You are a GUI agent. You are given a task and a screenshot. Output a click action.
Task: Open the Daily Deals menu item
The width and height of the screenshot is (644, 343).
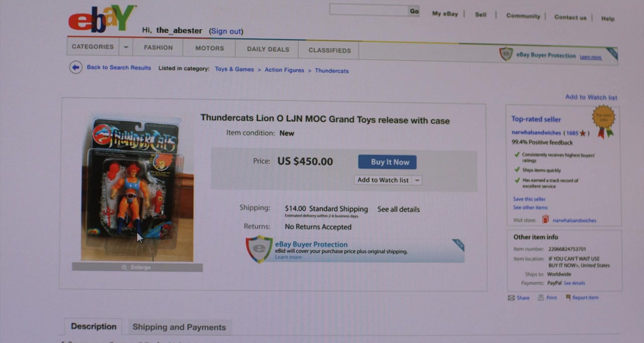pyautogui.click(x=268, y=49)
